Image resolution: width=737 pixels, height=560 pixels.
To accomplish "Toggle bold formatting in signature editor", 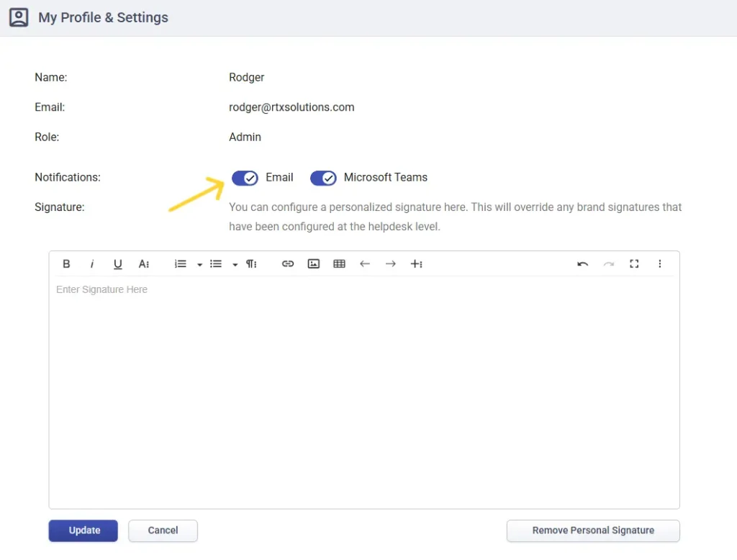I will (x=66, y=264).
